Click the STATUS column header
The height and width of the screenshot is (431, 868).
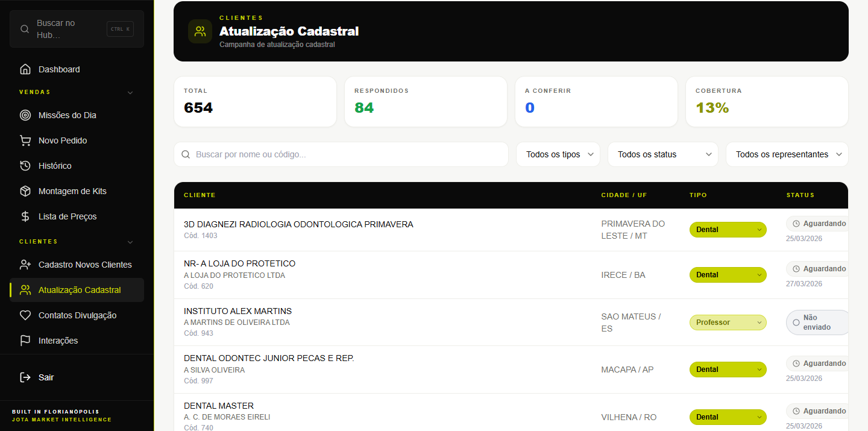tap(800, 195)
